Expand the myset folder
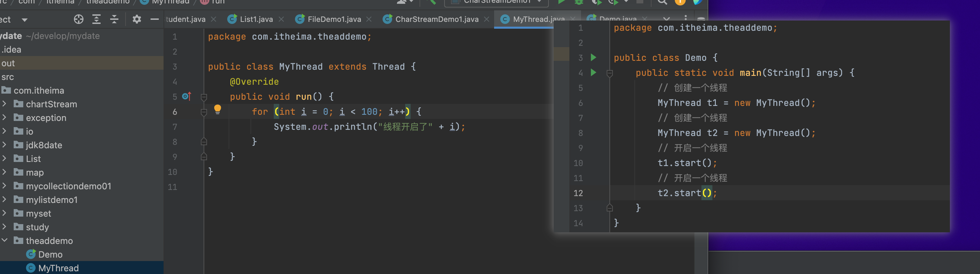 click(4, 213)
